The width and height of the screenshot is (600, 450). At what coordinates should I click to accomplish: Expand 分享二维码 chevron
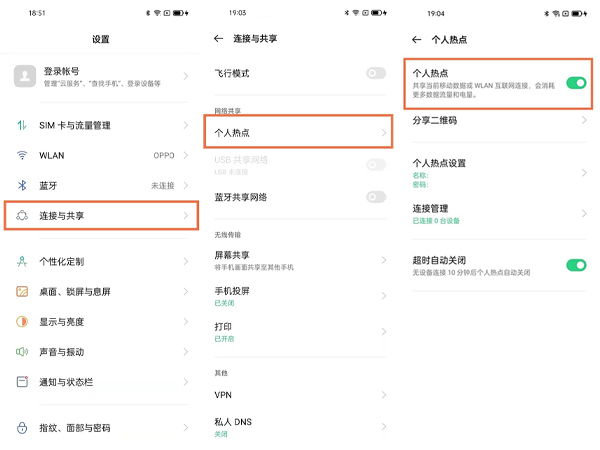click(x=583, y=120)
